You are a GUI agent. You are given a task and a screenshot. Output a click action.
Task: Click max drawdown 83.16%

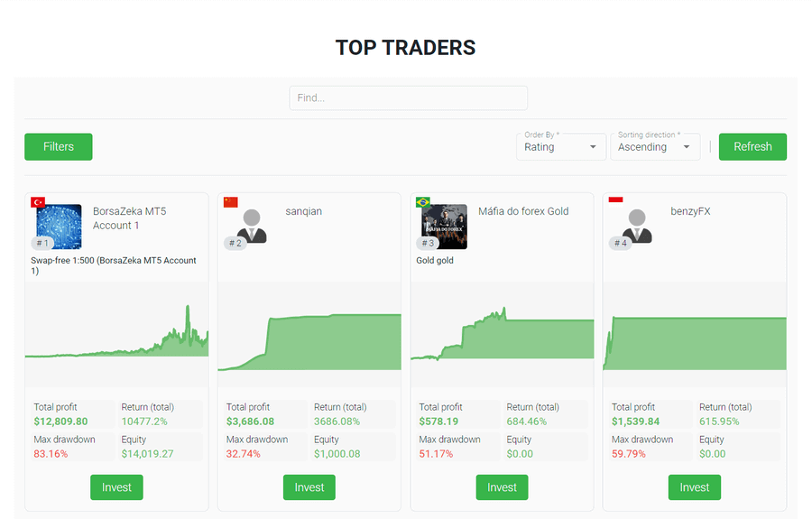pyautogui.click(x=51, y=454)
